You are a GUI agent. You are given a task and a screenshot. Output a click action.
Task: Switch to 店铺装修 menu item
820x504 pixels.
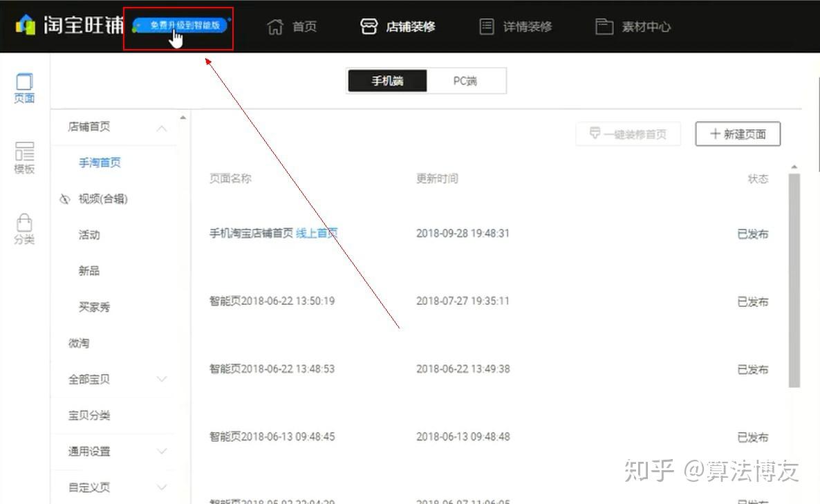tap(411, 27)
